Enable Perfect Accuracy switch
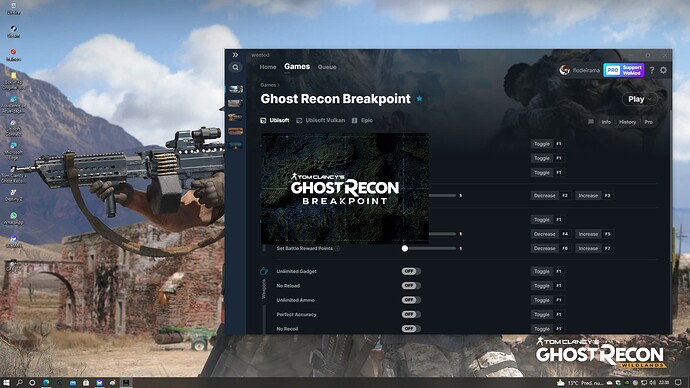 411,314
